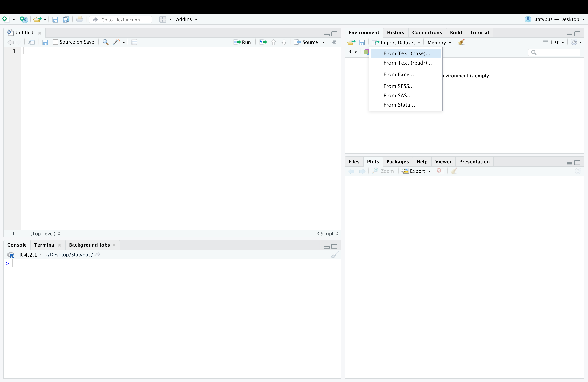The width and height of the screenshot is (588, 382).
Task: Click the Run button
Action: tap(242, 42)
